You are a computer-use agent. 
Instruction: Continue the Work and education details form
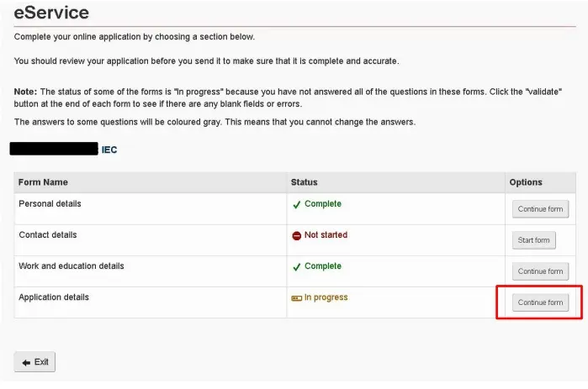[x=540, y=271]
